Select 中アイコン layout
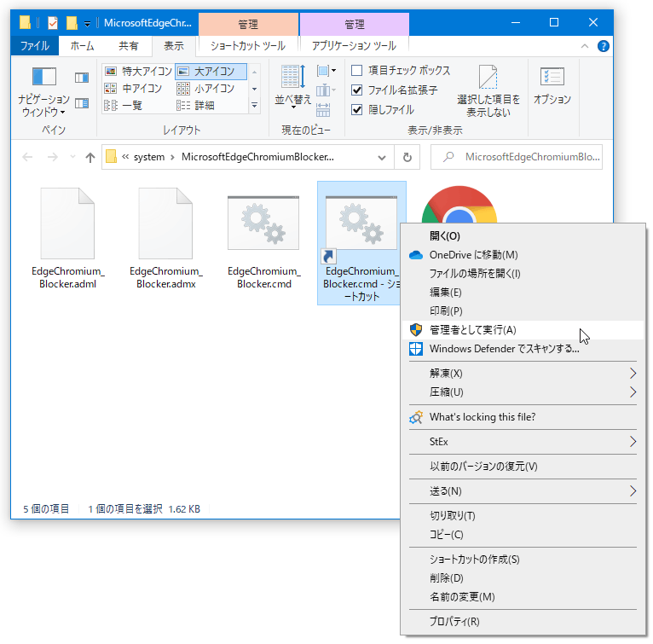This screenshot has width=653, height=644. click(x=133, y=89)
